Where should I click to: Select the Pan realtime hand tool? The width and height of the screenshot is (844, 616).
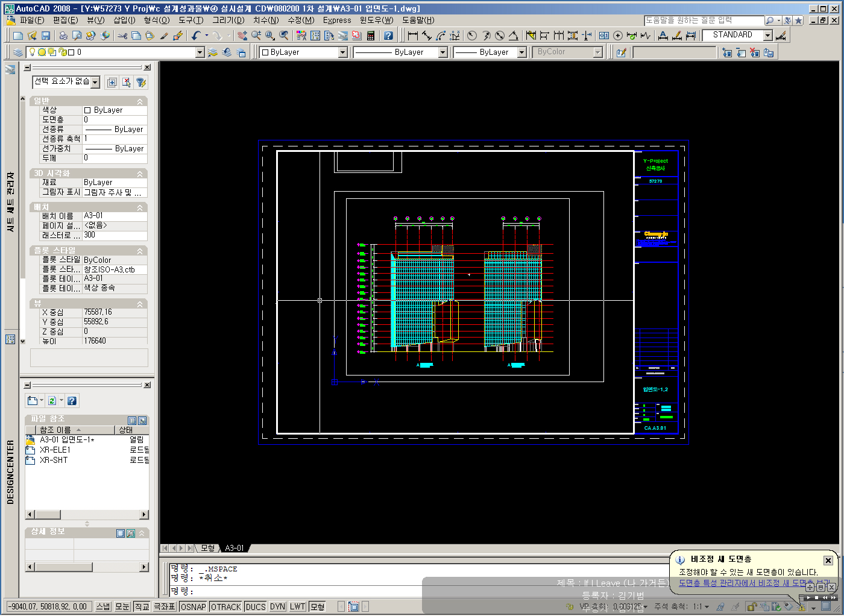pos(242,36)
